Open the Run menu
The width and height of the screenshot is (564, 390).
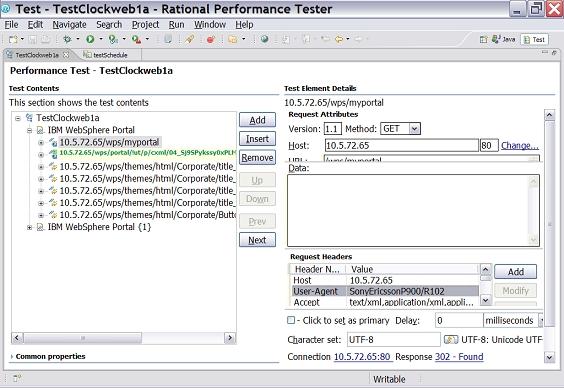[176, 24]
